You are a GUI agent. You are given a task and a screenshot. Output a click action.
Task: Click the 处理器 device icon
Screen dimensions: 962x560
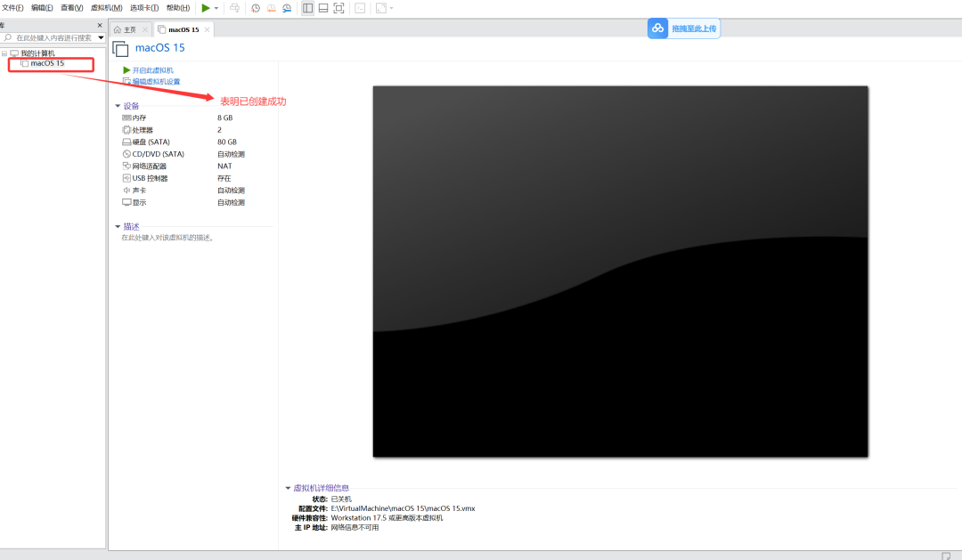tap(126, 130)
